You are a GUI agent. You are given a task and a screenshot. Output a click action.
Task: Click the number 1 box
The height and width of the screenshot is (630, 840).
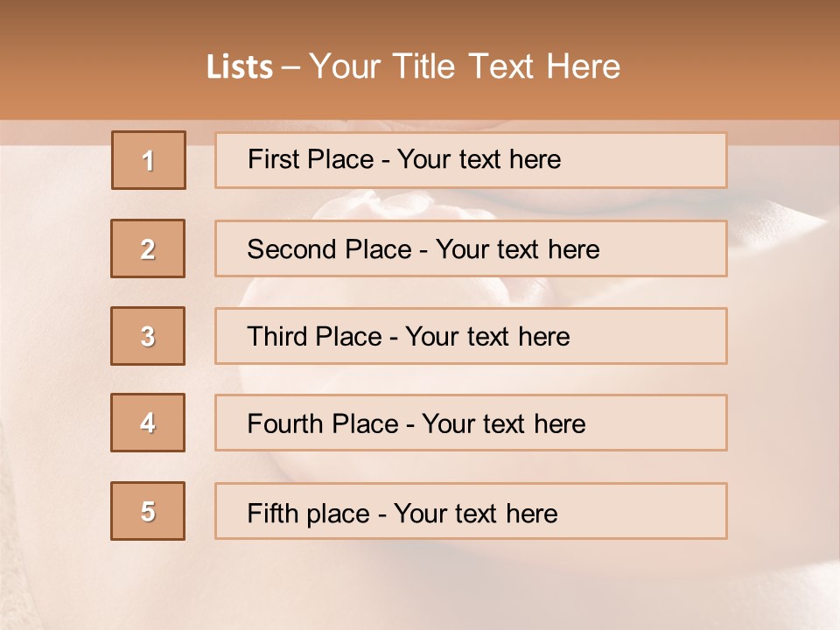pos(149,160)
